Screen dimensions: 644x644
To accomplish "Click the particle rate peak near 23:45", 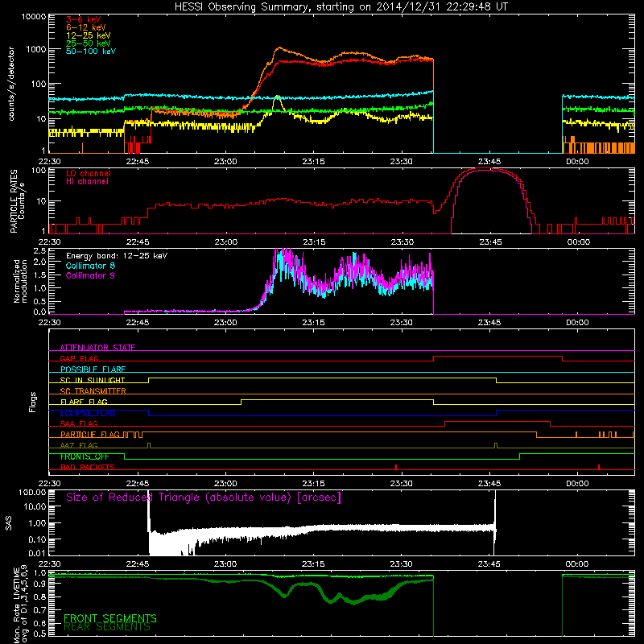I will point(487,169).
